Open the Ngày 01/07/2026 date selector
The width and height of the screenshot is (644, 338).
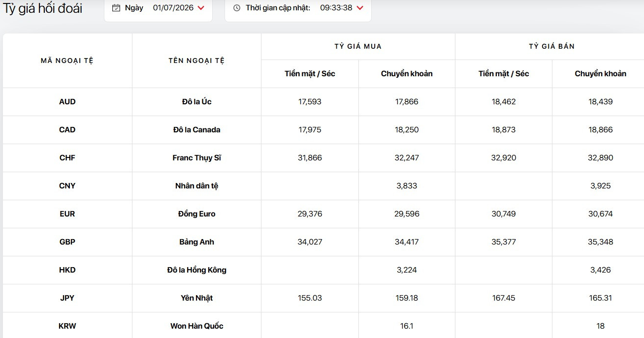coord(158,8)
